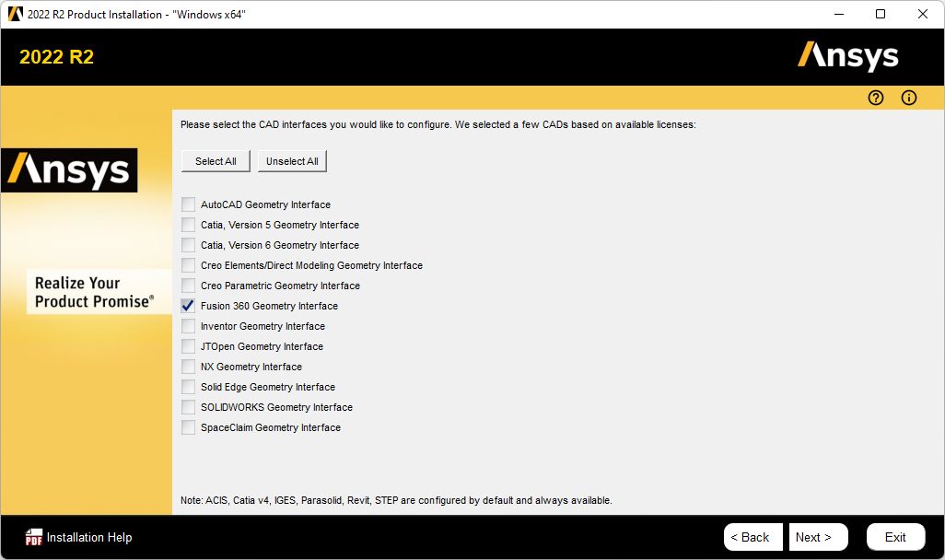Click the Ansys title bar app icon
The height and width of the screenshot is (560, 945).
tap(15, 14)
